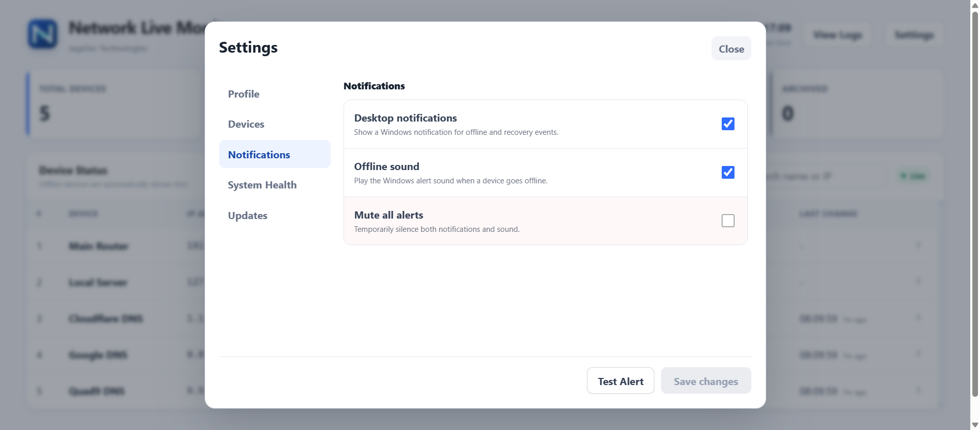The height and width of the screenshot is (430, 980).
Task: Click the Desktop notifications label
Action: 405,118
